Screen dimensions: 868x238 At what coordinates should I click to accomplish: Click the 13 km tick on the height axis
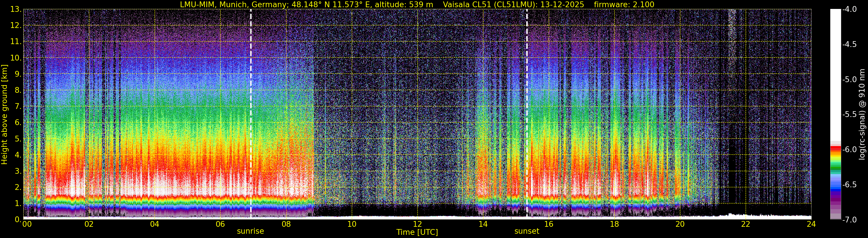pyautogui.click(x=16, y=10)
